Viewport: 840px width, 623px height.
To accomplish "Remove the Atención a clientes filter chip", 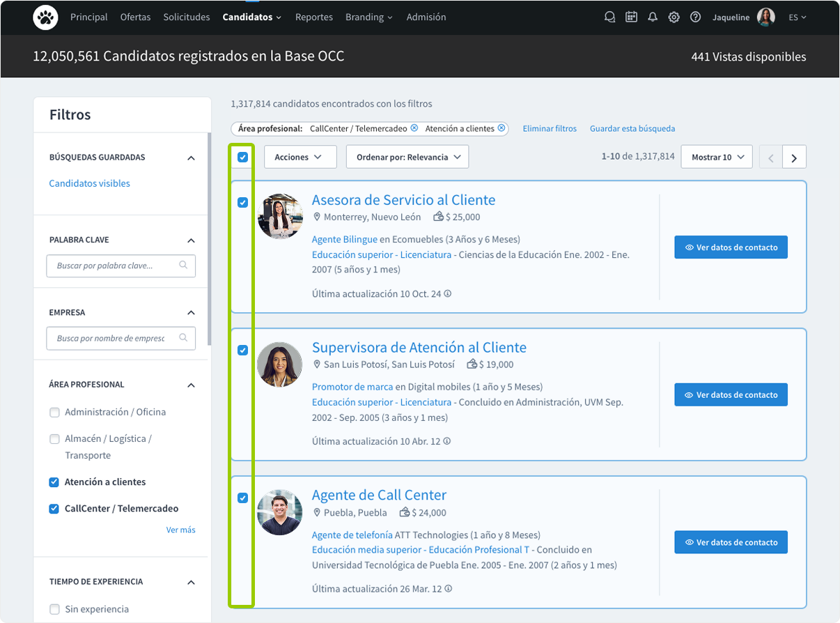I will [x=501, y=128].
